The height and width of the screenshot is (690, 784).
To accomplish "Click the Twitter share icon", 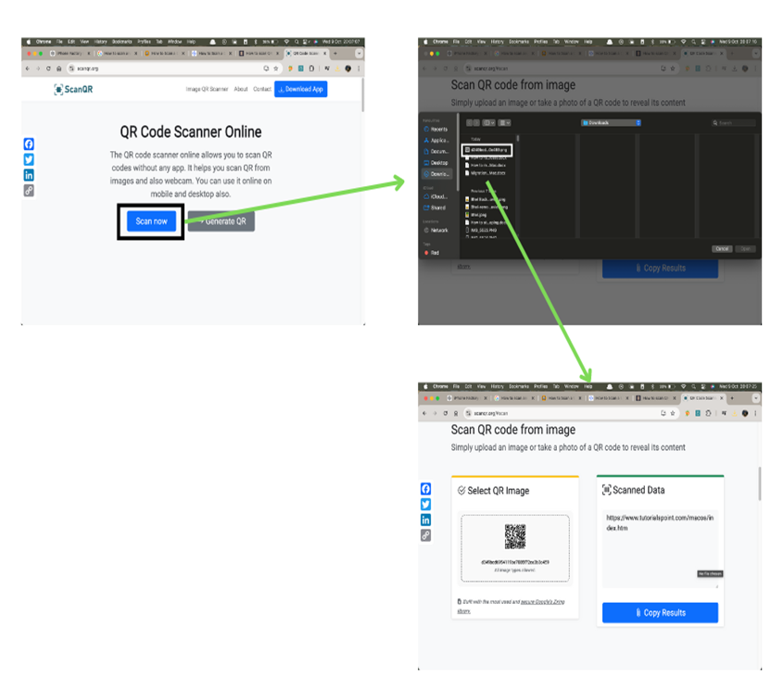I will [x=29, y=159].
